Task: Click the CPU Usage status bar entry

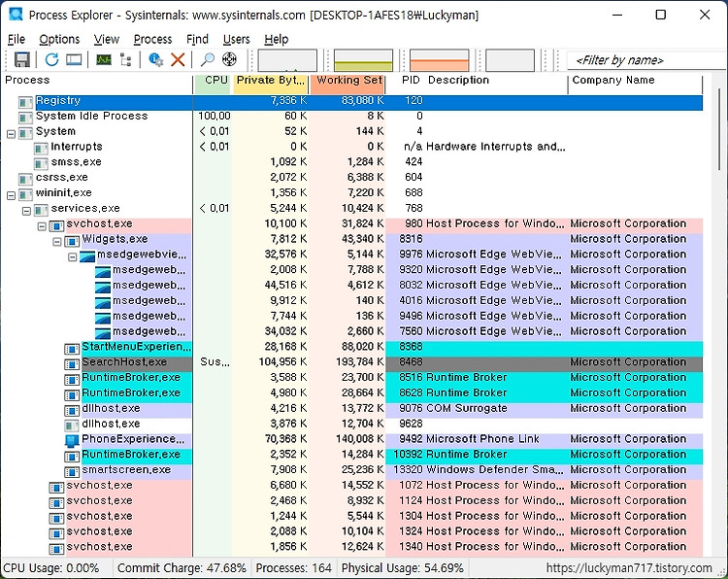Action: pos(51,568)
